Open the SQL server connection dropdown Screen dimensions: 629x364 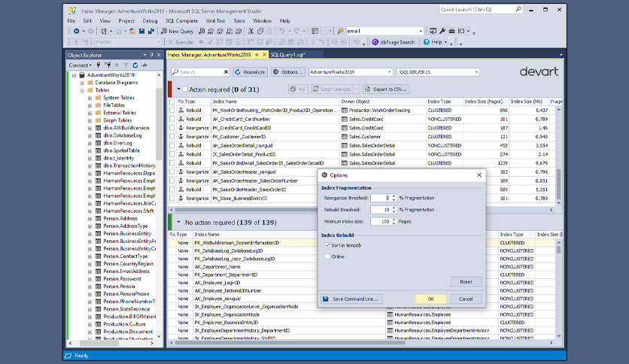(476, 72)
